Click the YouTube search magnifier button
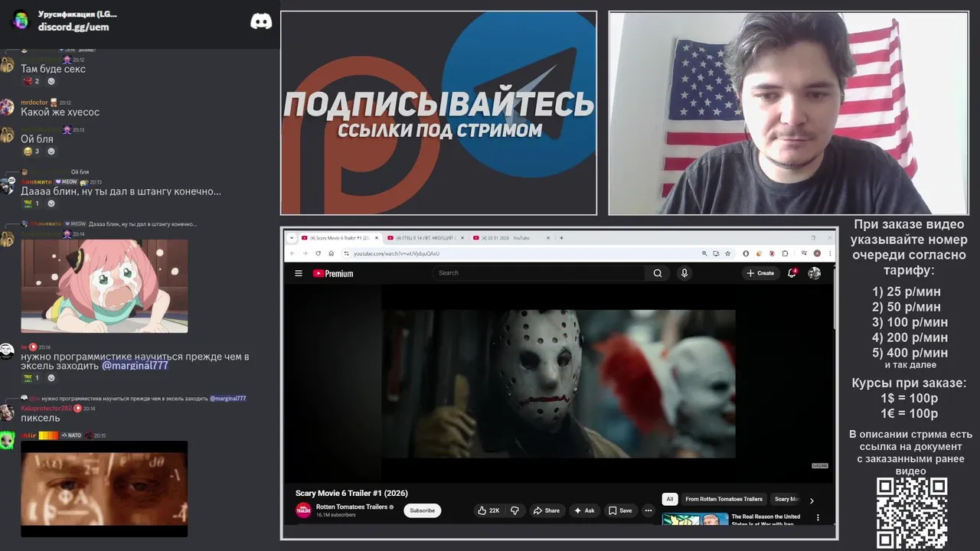Viewport: 980px width, 551px height. coord(657,273)
